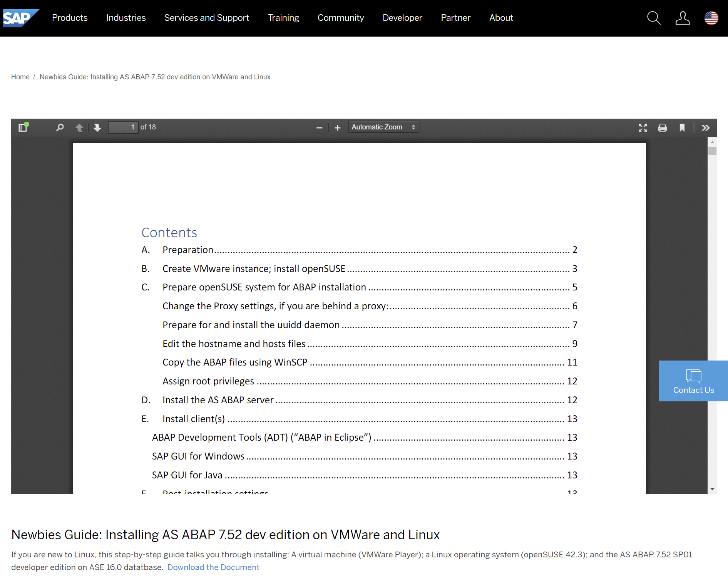Open Create VMware instance contents entry

(359, 269)
